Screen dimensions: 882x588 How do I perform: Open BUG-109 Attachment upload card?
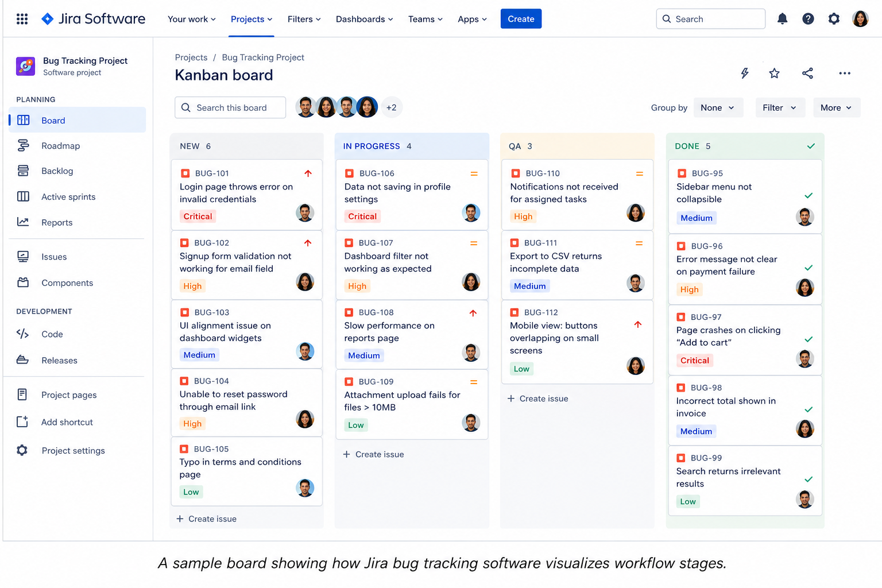tap(412, 405)
